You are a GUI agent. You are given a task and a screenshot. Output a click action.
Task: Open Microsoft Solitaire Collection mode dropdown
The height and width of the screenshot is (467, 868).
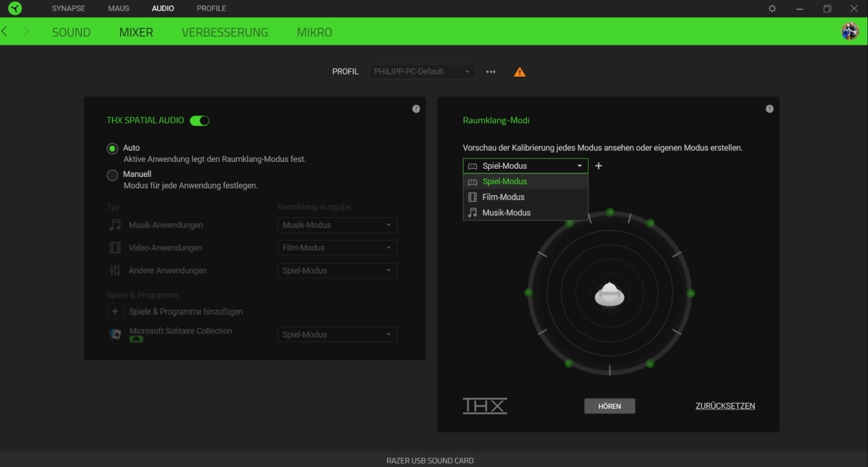pyautogui.click(x=337, y=335)
